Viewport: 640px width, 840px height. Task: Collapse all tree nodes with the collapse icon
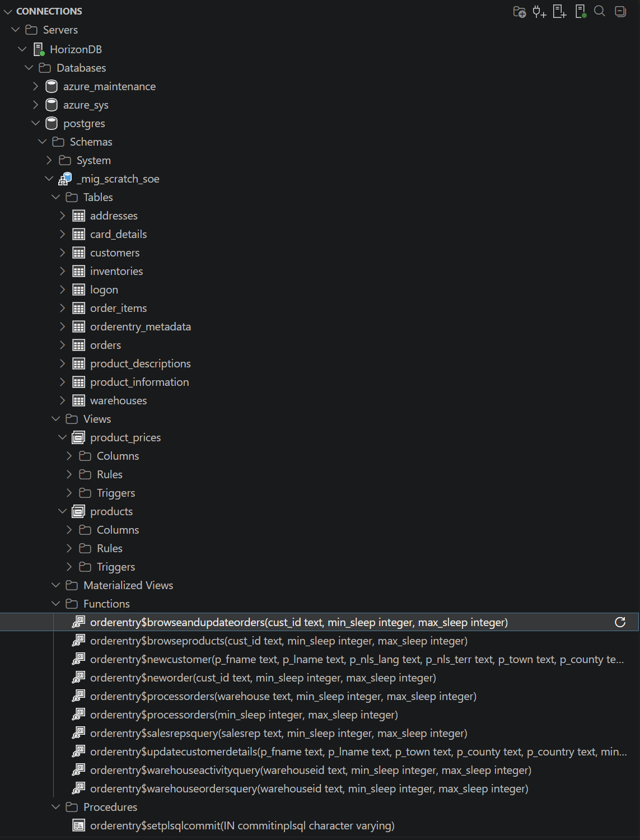point(620,11)
